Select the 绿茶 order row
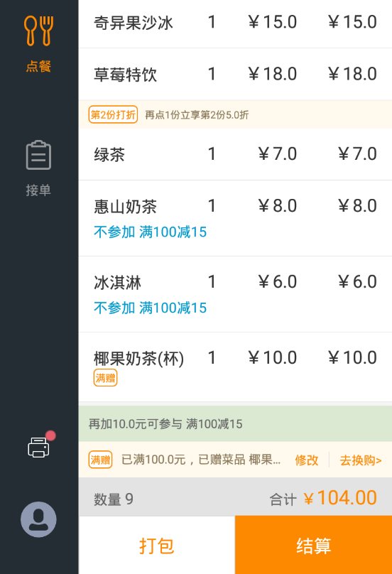392x574 pixels. [x=235, y=154]
